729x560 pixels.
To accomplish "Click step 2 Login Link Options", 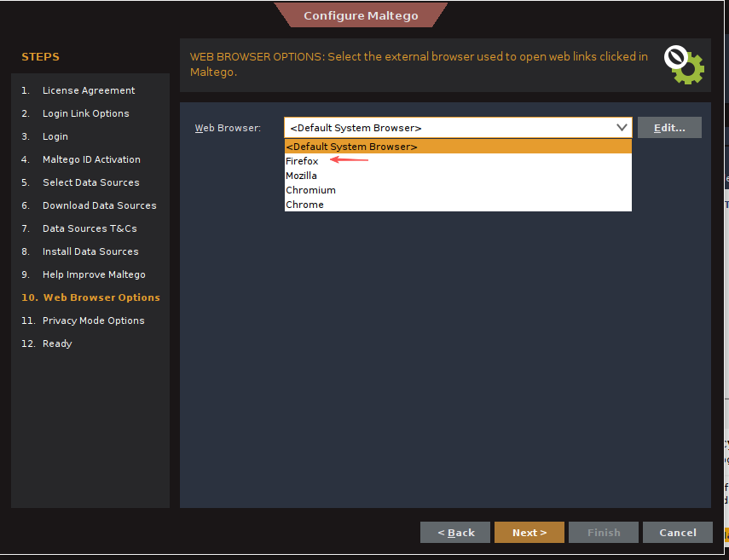I will (75, 113).
